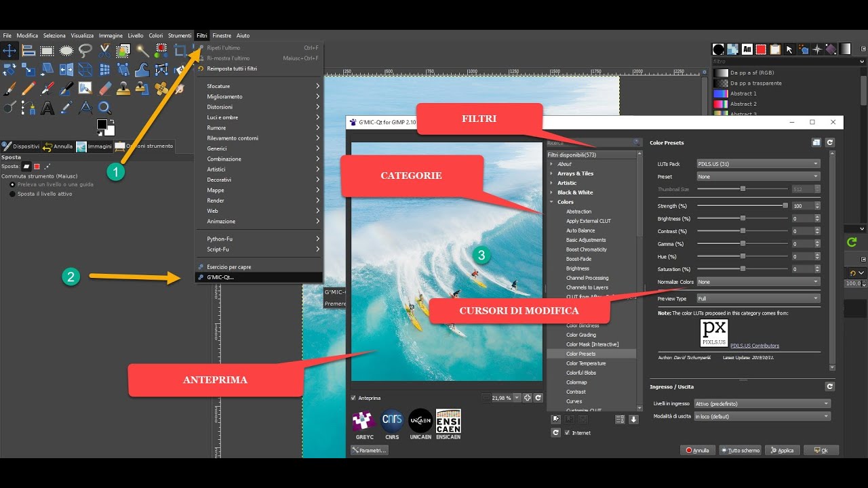868x488 pixels.
Task: Adjust the Strength (%) slider
Action: 743,205
